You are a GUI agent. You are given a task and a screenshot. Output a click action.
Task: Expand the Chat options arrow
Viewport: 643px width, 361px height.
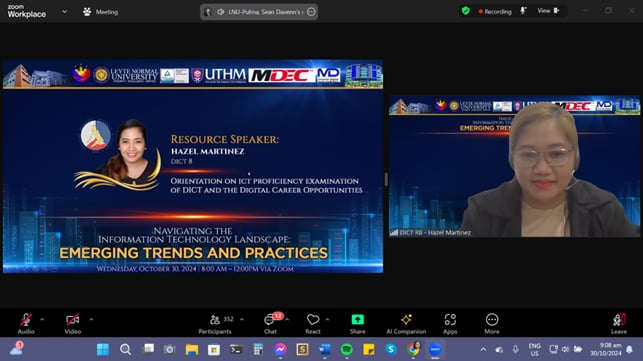[x=287, y=319]
